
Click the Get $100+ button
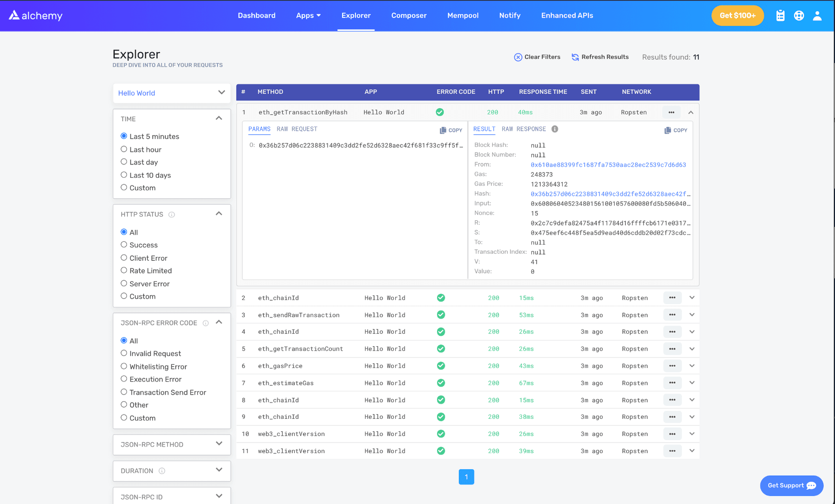738,16
